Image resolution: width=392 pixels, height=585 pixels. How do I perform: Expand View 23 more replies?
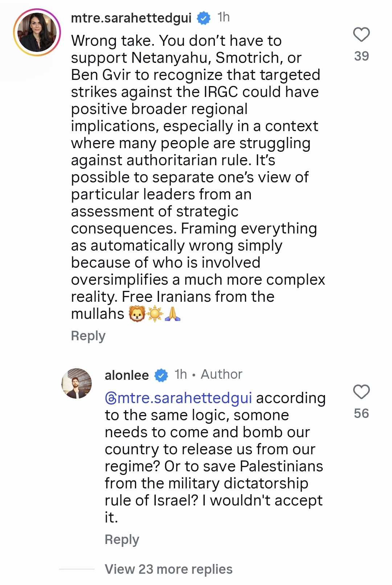coord(168,569)
